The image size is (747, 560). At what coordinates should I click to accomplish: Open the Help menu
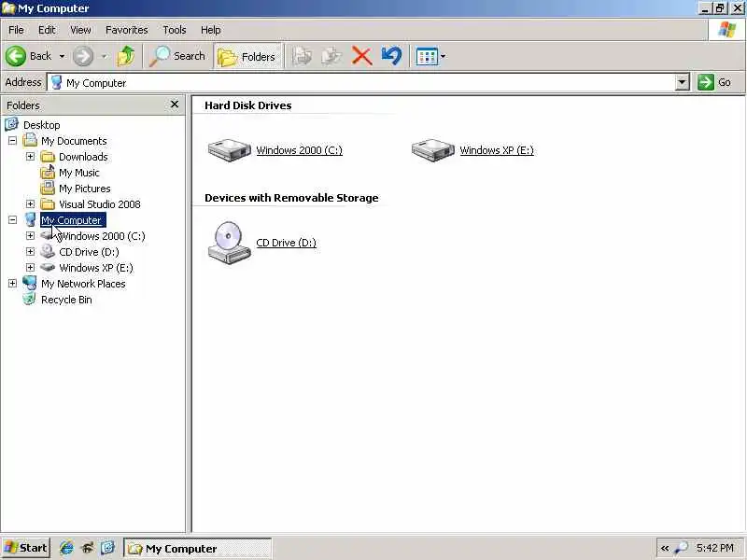pos(211,30)
